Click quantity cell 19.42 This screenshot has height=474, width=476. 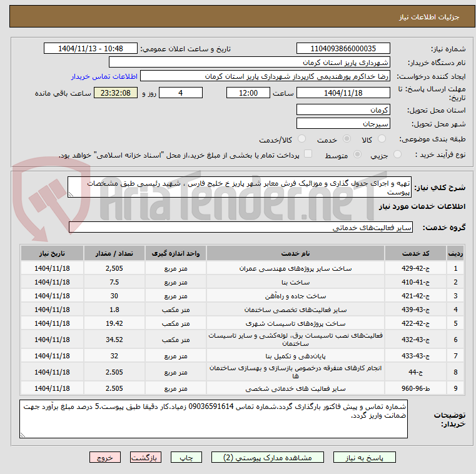[114, 323]
